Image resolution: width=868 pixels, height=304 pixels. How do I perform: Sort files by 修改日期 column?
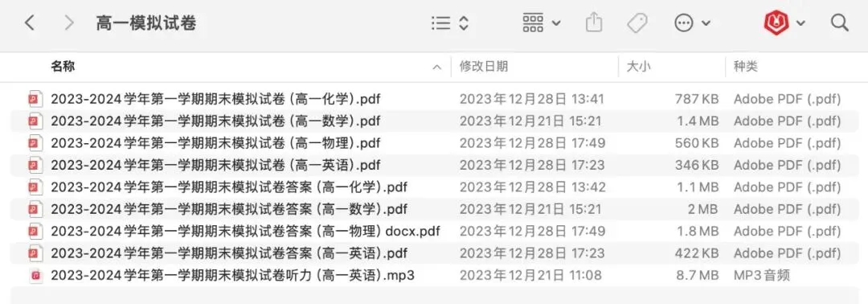point(484,67)
